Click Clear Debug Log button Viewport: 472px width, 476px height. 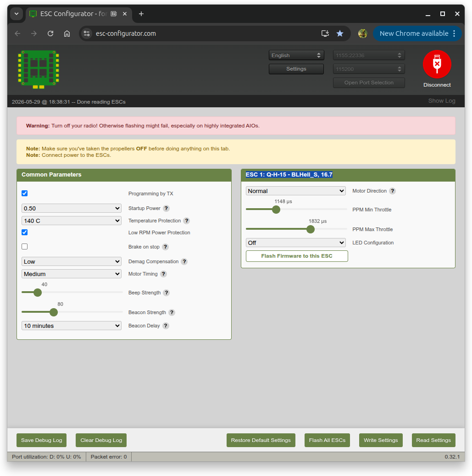101,440
